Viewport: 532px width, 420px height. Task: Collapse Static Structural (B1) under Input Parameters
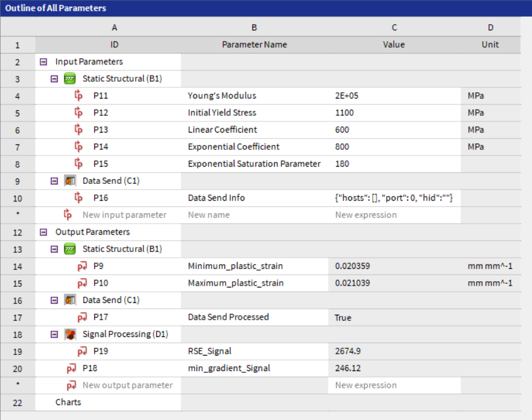pyautogui.click(x=54, y=79)
